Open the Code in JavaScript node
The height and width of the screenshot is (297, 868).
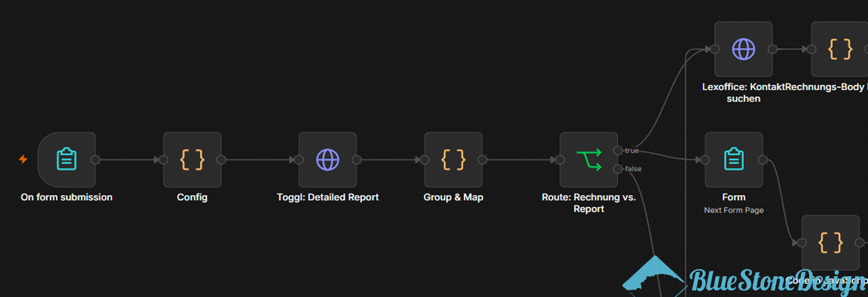831,242
